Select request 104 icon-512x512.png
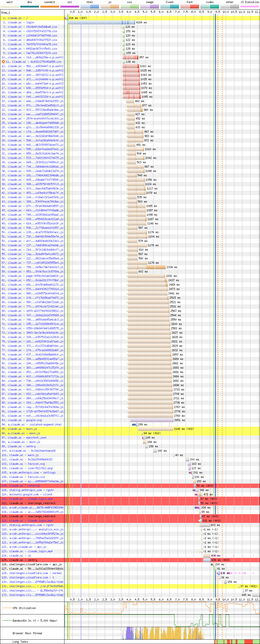Viewport: 260px width, 644px height. pyautogui.click(x=31, y=468)
